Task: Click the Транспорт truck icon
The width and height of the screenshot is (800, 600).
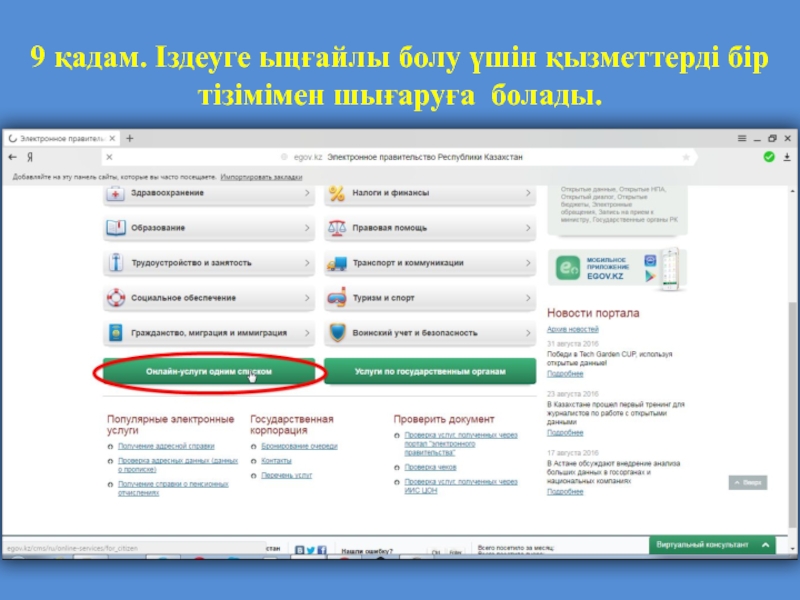Action: 337,263
